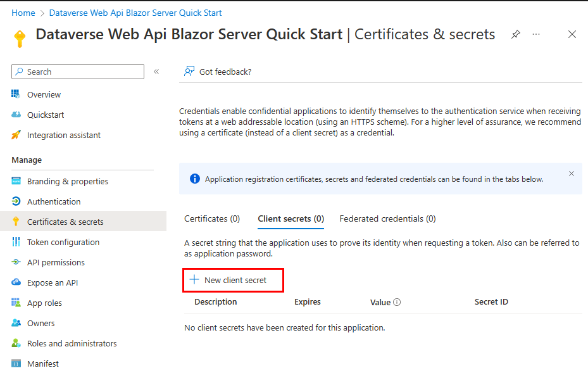Open Integration assistant via its rocket icon
Viewport: 588px width, 373px height.
[x=16, y=135]
